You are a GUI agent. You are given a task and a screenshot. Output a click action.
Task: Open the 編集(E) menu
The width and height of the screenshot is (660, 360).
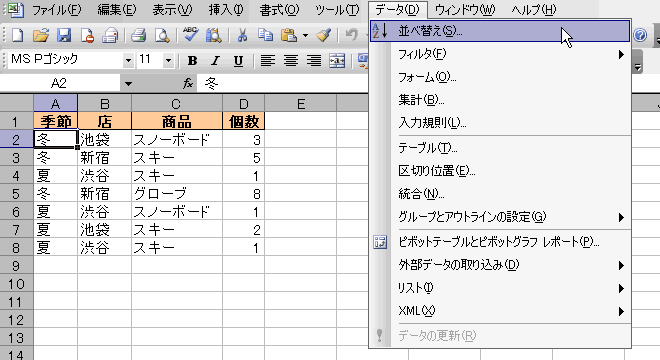click(x=117, y=10)
